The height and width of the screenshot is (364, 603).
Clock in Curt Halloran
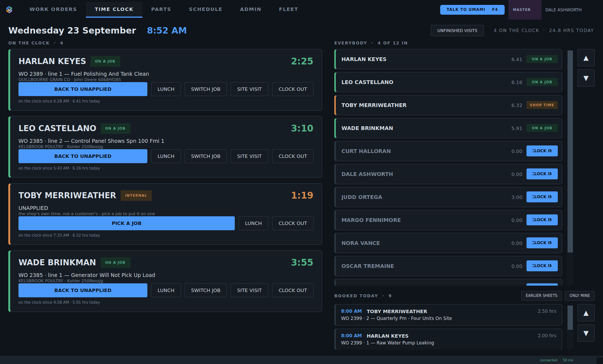(542, 151)
